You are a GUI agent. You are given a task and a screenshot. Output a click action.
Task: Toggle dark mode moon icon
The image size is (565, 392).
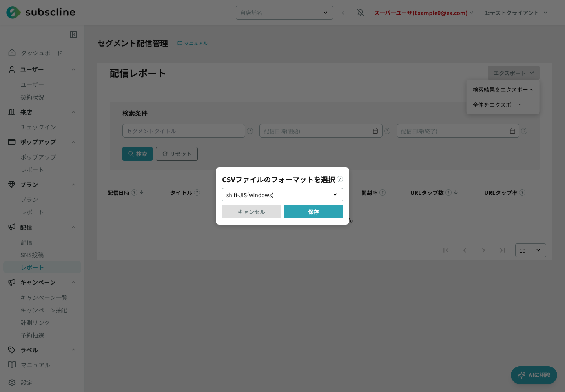pyautogui.click(x=344, y=13)
